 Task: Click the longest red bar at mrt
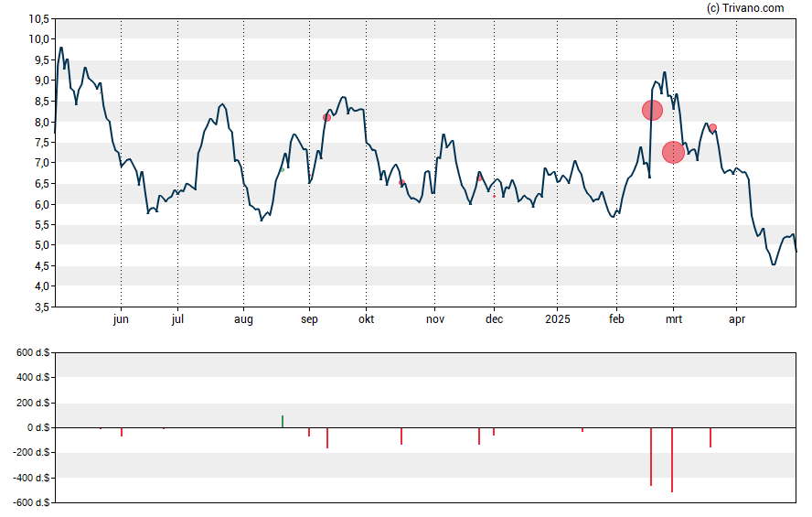click(x=672, y=460)
